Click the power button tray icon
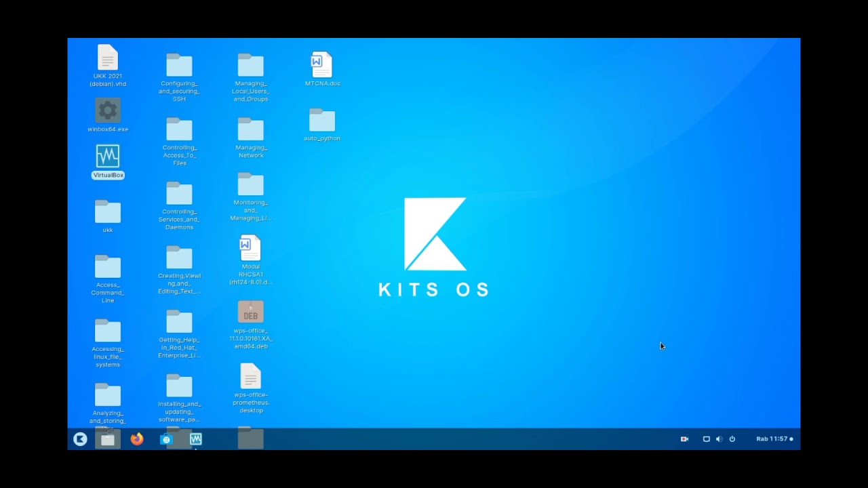Image resolution: width=868 pixels, height=488 pixels. coord(732,439)
